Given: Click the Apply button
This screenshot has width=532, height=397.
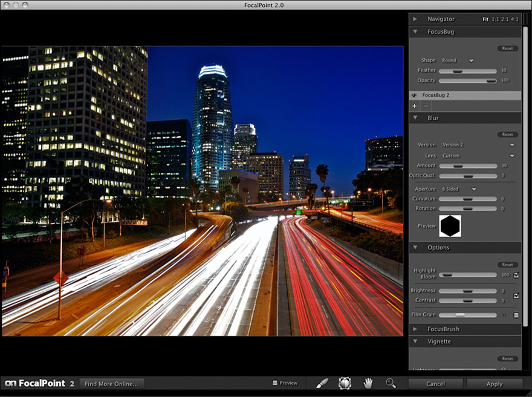Looking at the screenshot, I should [495, 384].
